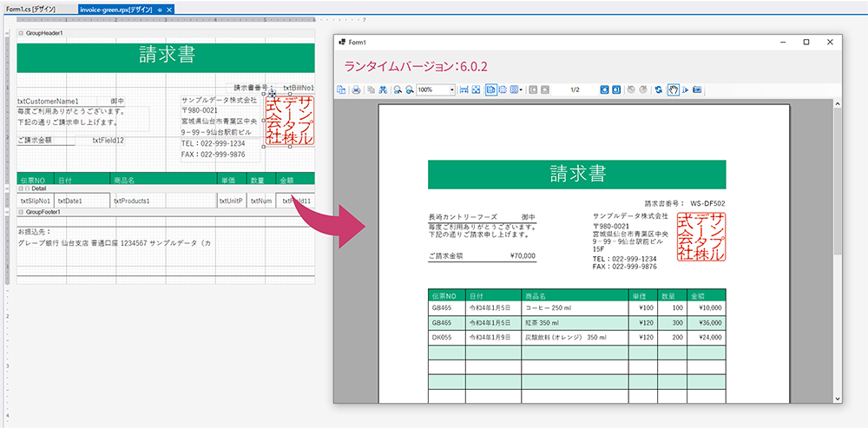Image resolution: width=868 pixels, height=429 pixels.
Task: Open the 100% zoom dropdown
Action: (x=451, y=89)
